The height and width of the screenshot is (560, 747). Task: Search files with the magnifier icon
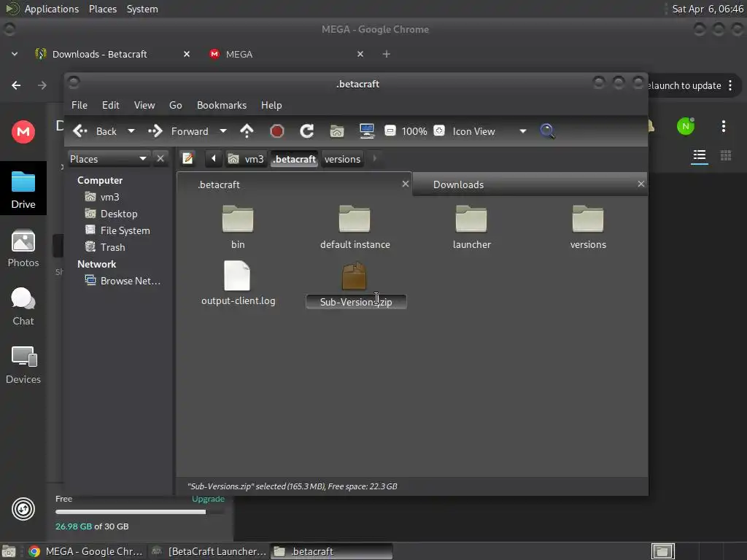tap(547, 131)
